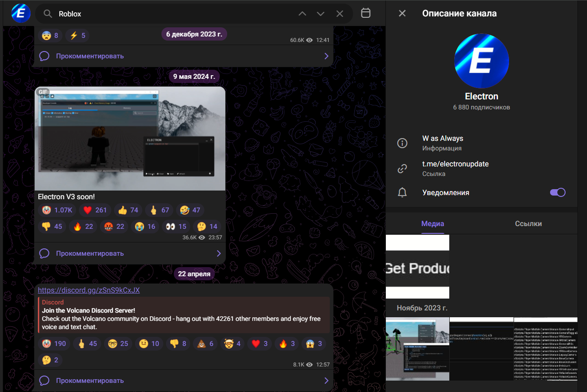Add the thinking reaction with 2
Screen dimensions: 587x392
click(x=50, y=360)
